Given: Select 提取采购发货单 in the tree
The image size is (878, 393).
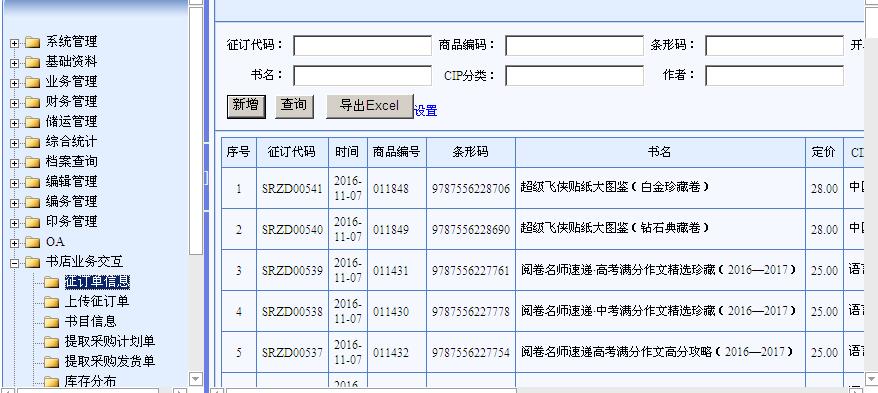Looking at the screenshot, I should pyautogui.click(x=110, y=361).
